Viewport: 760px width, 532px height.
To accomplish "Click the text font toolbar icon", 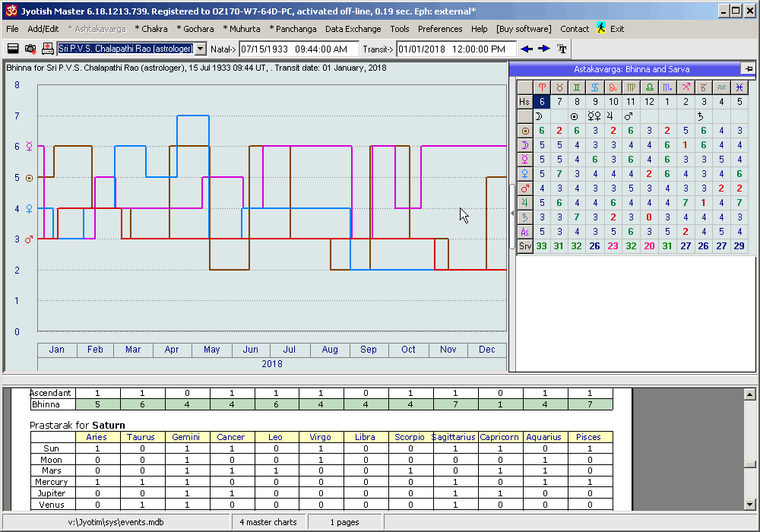I will tap(562, 49).
